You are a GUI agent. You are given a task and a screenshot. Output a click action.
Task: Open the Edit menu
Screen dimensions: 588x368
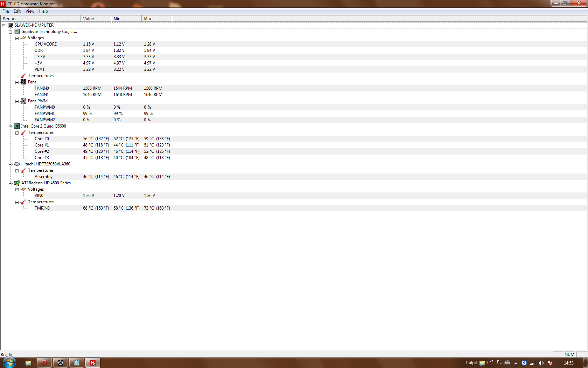coord(17,11)
